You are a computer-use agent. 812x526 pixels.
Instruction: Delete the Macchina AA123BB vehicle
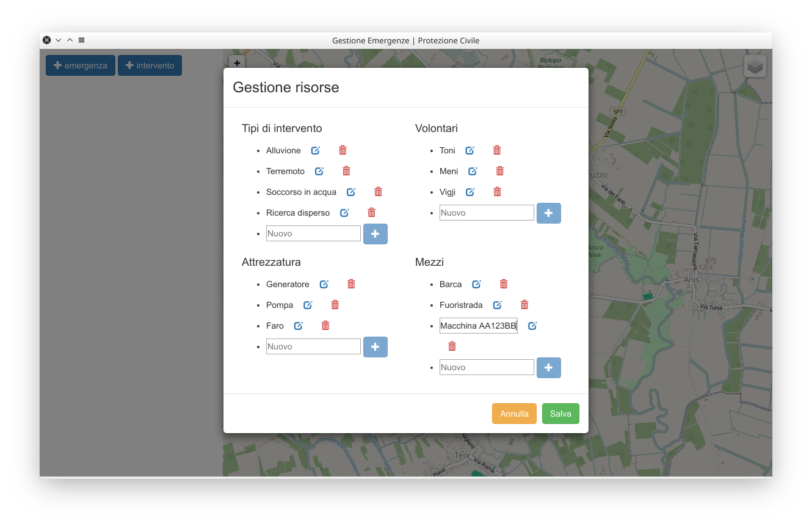point(452,346)
